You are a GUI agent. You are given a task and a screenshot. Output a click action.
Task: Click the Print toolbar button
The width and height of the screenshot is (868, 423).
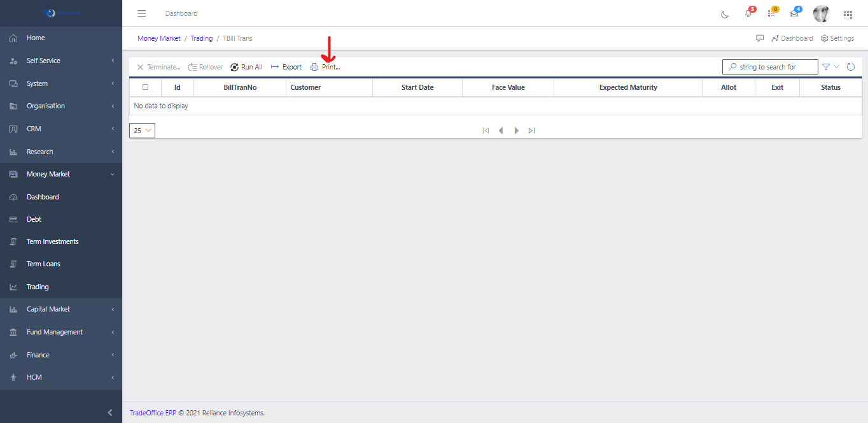(x=325, y=67)
